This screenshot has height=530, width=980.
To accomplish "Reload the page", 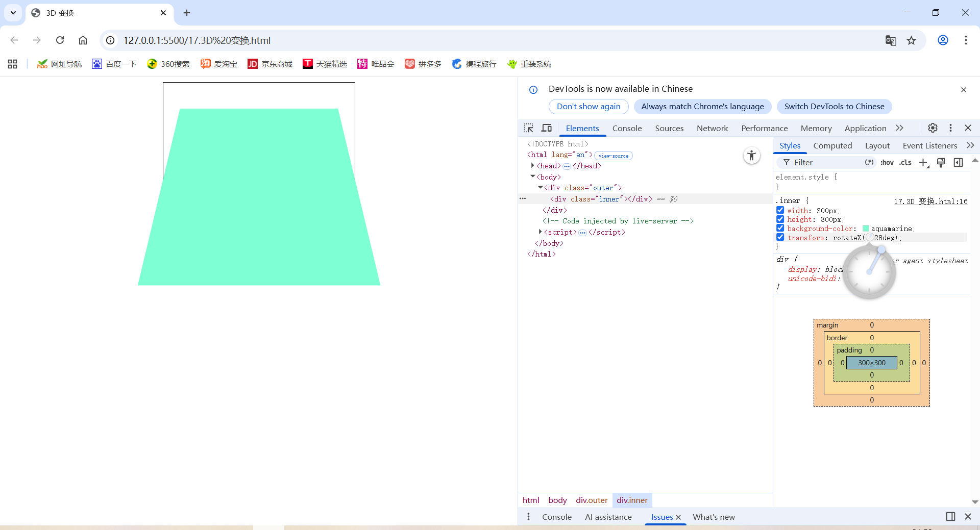I will (x=60, y=40).
